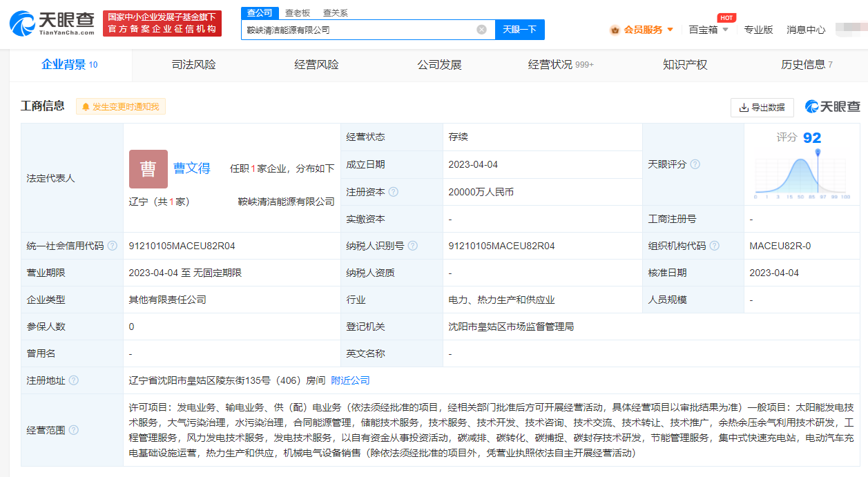This screenshot has height=477, width=868.
Task: Click help icon beside 注册地址
Action: coord(74,380)
